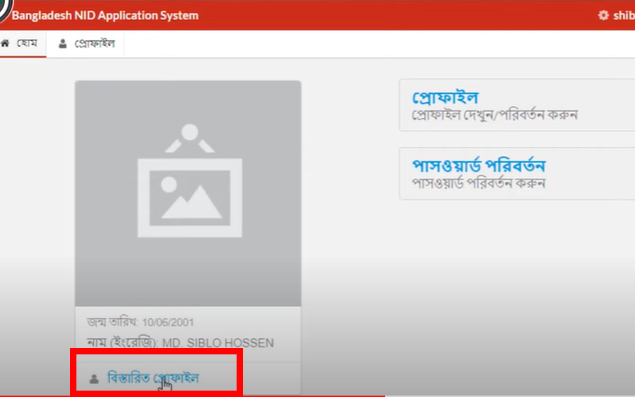Click the name text MD. SIBLO HOSSEN

(218, 343)
